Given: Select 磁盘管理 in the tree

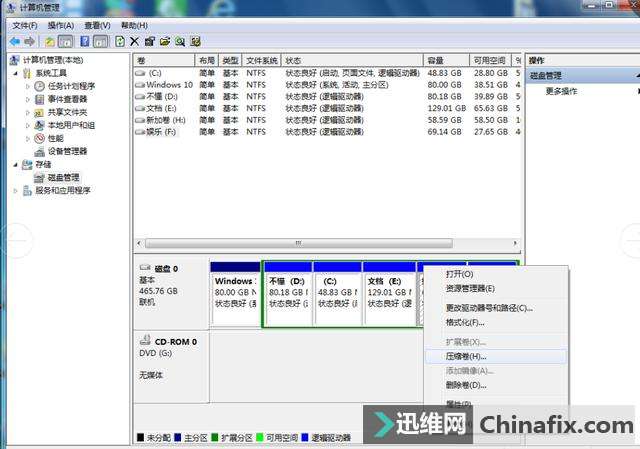Looking at the screenshot, I should (x=63, y=178).
